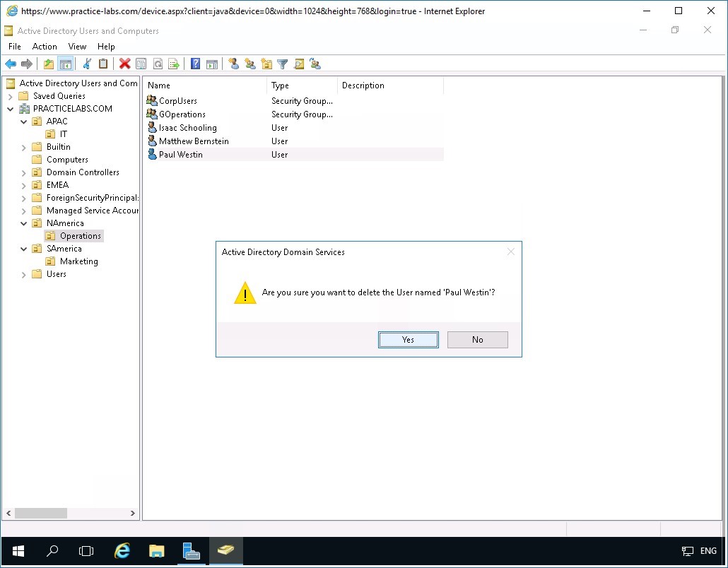Click the Filter funnel icon
Screen dimensions: 728x568
click(x=282, y=64)
